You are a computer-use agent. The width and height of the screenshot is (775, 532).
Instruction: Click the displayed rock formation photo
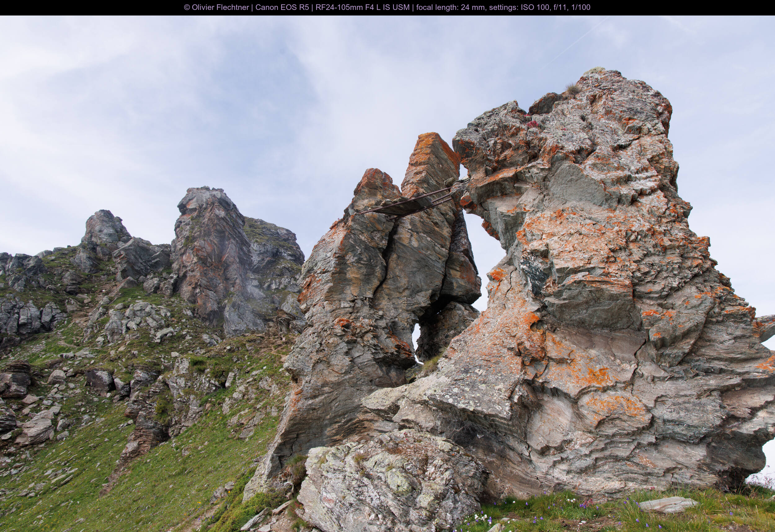(x=387, y=274)
